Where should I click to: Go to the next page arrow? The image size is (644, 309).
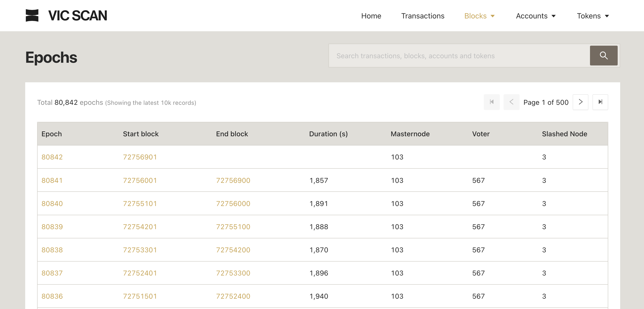[580, 102]
